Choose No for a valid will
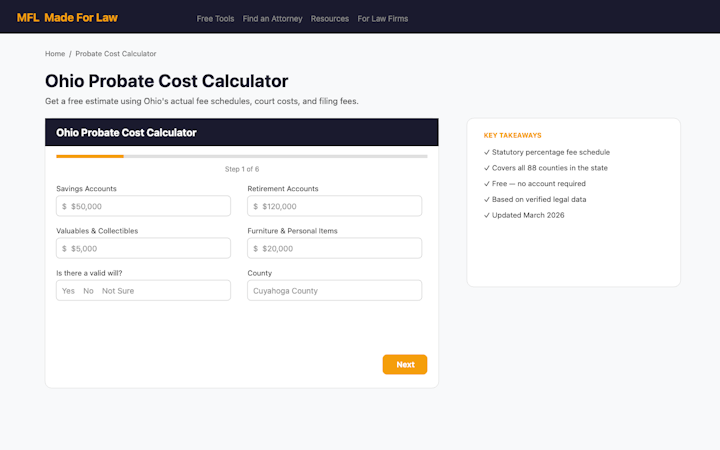720x450 pixels. pyautogui.click(x=88, y=291)
